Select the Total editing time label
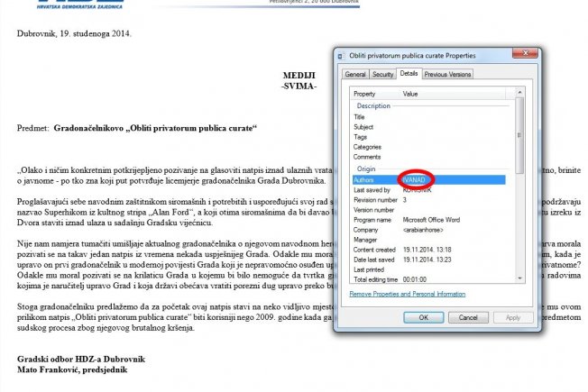 (x=375, y=279)
